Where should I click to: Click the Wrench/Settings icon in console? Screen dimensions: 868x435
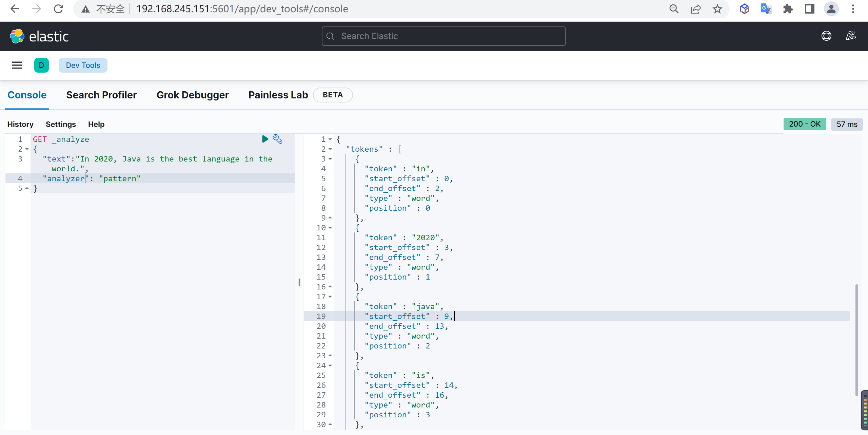coord(277,139)
